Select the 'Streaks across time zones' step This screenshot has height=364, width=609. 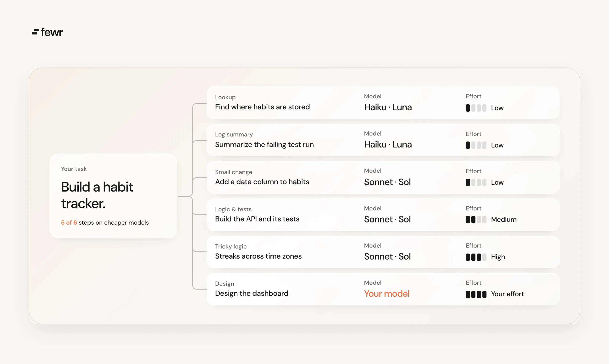coord(383,252)
